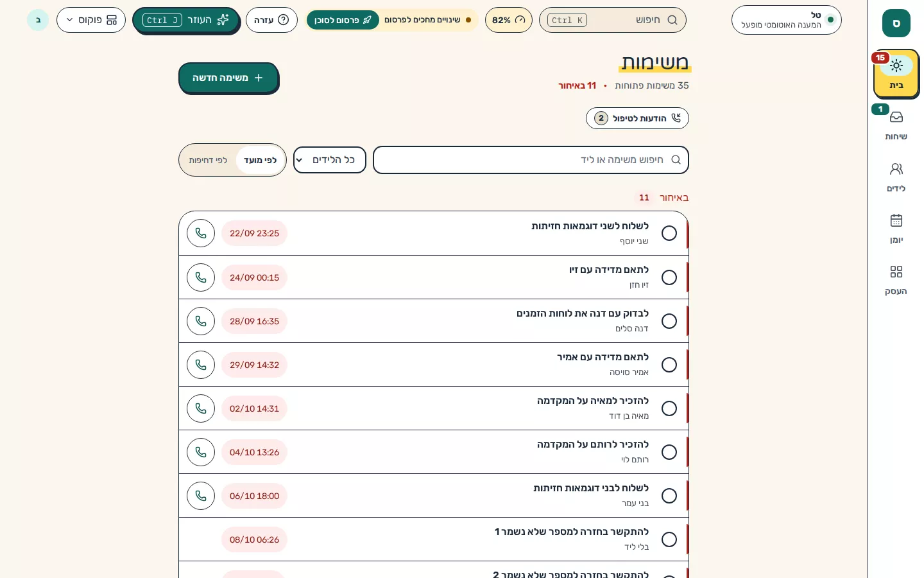Click the 11 באיחור overdue summary text
The width and height of the screenshot is (924, 578).
click(x=577, y=85)
